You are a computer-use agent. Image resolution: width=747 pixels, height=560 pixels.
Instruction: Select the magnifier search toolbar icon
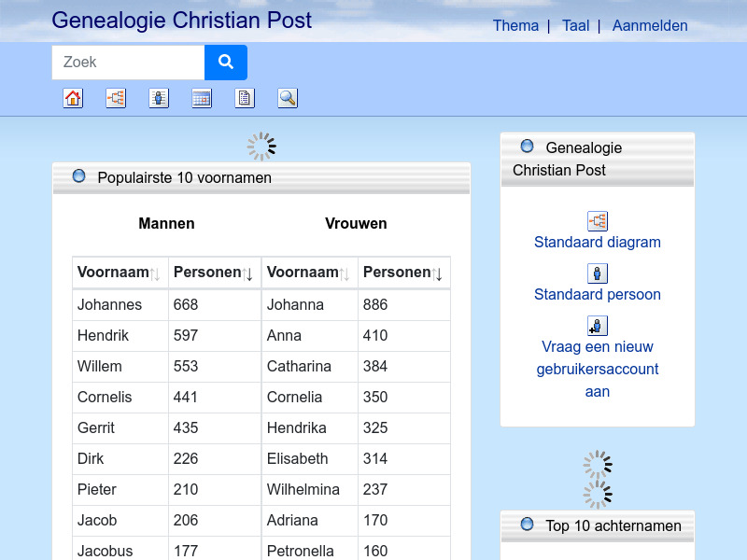(x=288, y=98)
